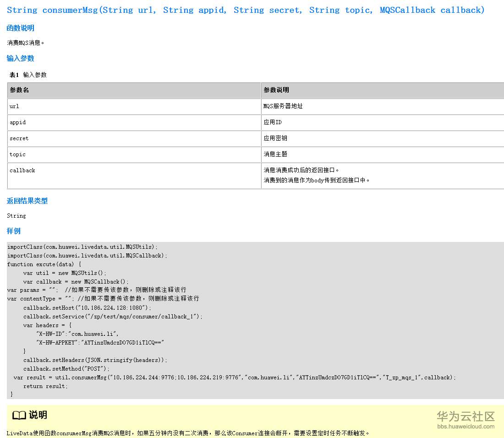Click the return result code line
The image size is (504, 438).
pos(45,386)
